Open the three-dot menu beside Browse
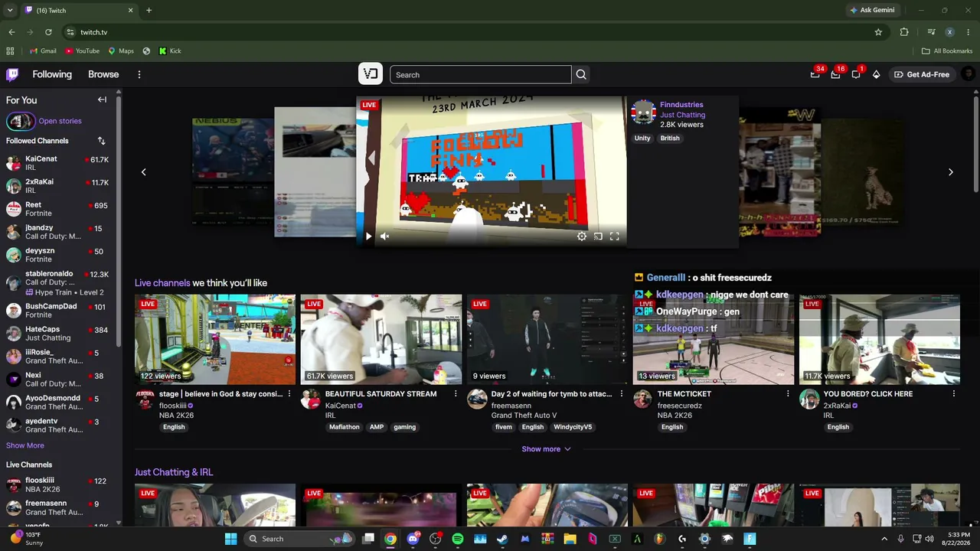Viewport: 980px width, 551px height. (x=139, y=74)
